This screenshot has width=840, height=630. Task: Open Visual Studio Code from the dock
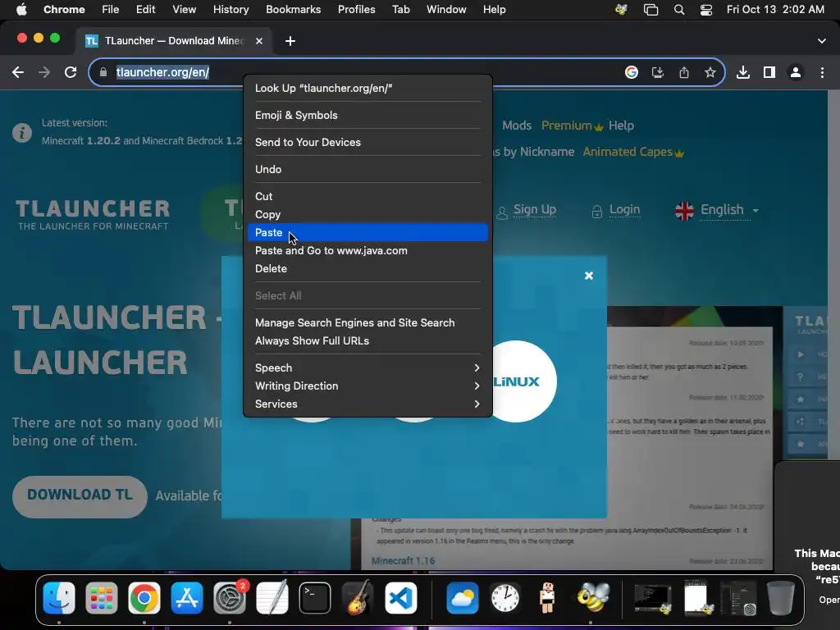(x=400, y=597)
